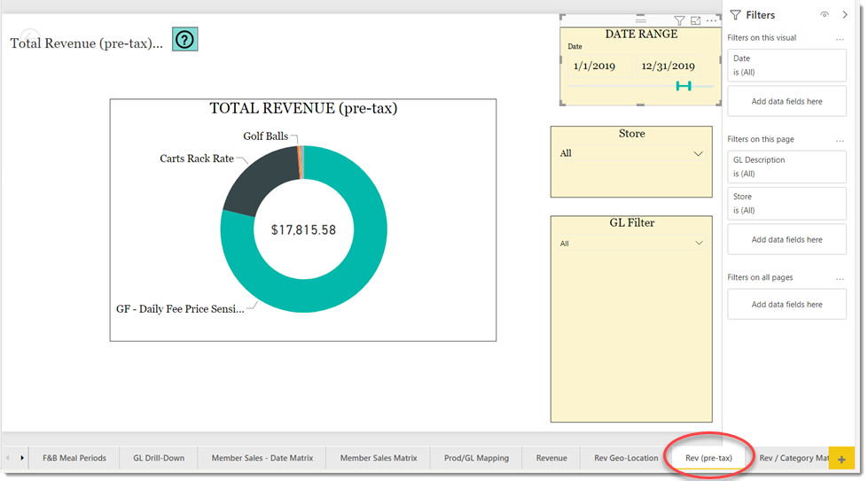Click the Carts Rack Rate data label
This screenshot has width=868, height=481.
tap(197, 159)
